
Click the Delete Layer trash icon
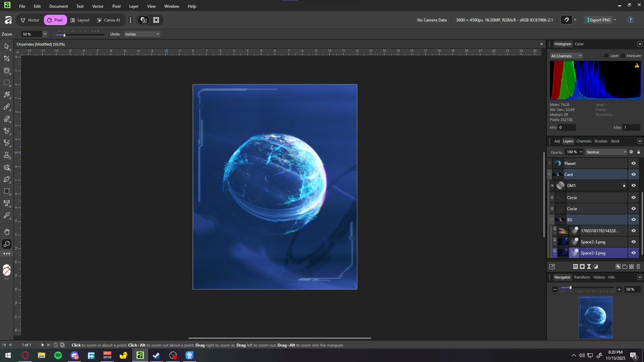[x=638, y=267]
